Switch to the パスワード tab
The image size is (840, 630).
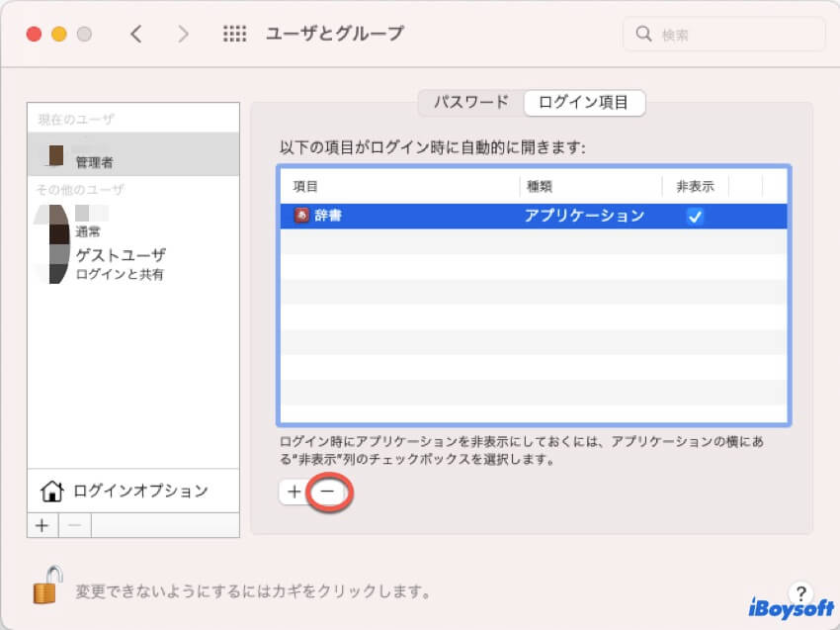471,102
